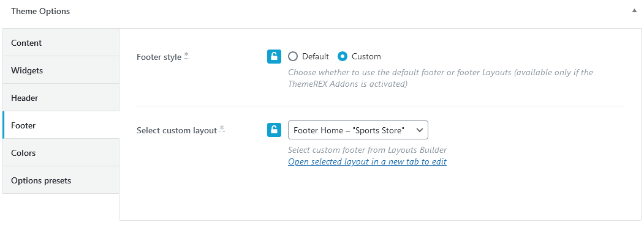The image size is (644, 225).
Task: Click the Footer style field label
Action: pos(159,57)
